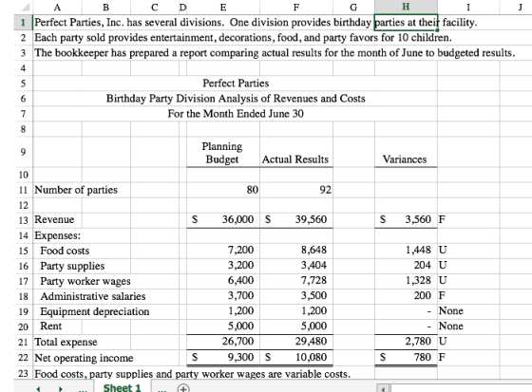Select food costs variance 1,448
Screen dimensions: 532x392
(406, 251)
